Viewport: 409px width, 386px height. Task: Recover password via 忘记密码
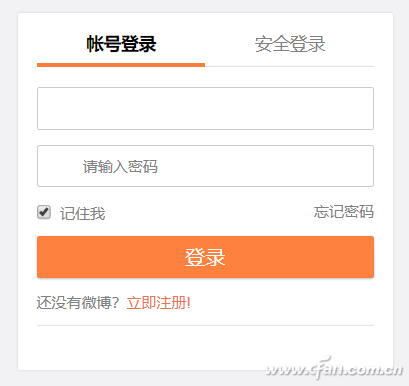[x=343, y=212]
